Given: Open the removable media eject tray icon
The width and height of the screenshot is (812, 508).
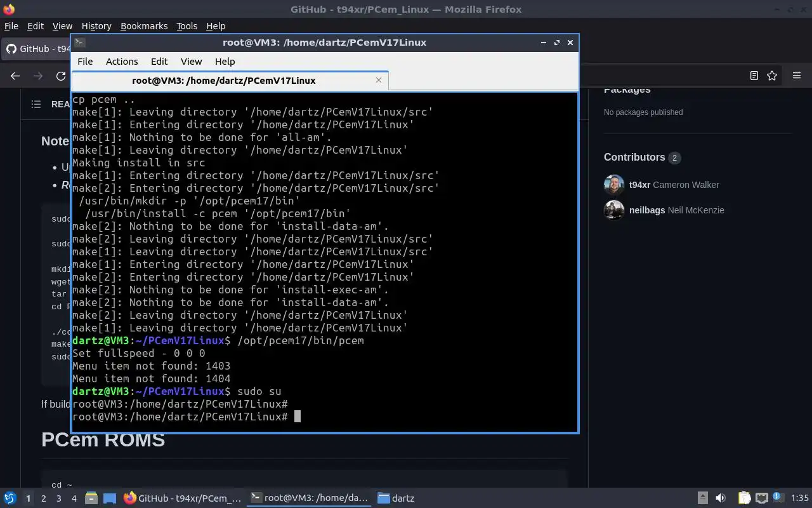Looking at the screenshot, I should point(702,498).
